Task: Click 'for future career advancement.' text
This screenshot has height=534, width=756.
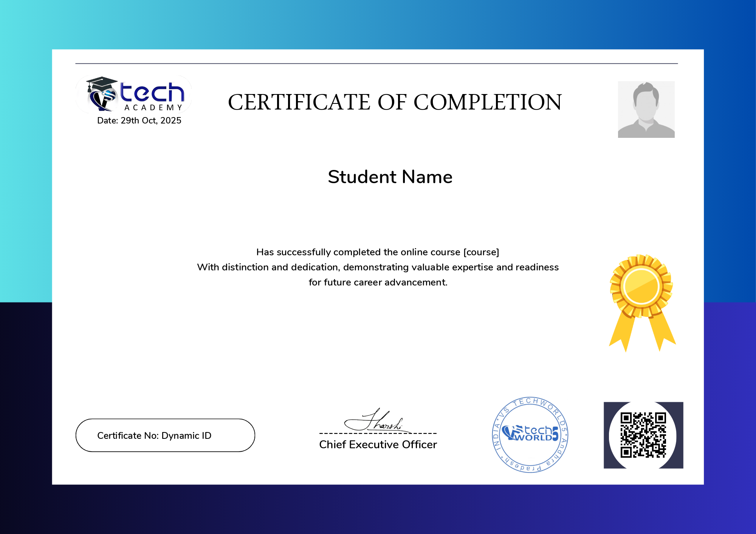Action: (378, 282)
